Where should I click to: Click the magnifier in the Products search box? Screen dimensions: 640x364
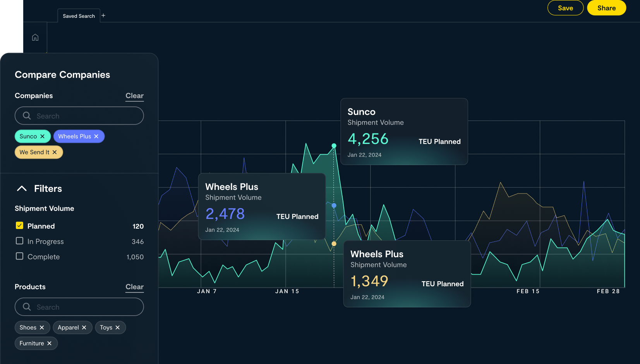(26, 307)
